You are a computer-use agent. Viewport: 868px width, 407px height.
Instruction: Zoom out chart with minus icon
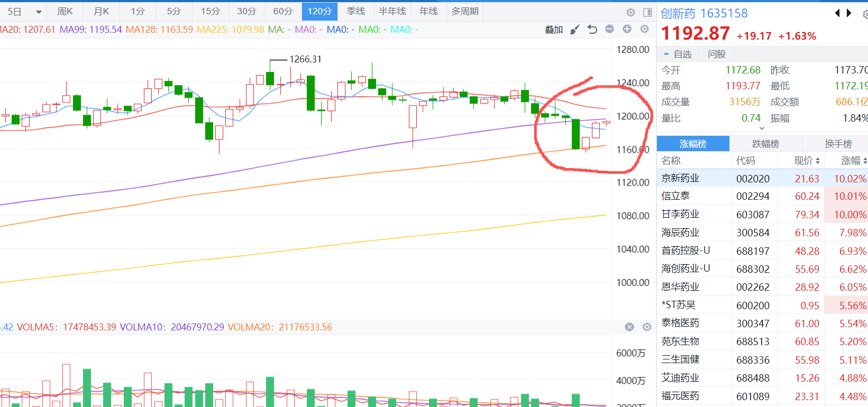[610, 29]
